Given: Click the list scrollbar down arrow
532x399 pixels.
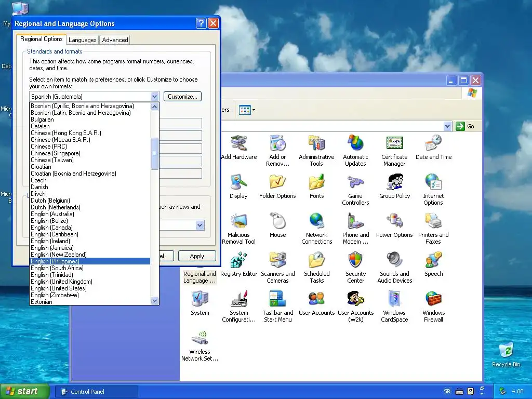Looking at the screenshot, I should [154, 300].
